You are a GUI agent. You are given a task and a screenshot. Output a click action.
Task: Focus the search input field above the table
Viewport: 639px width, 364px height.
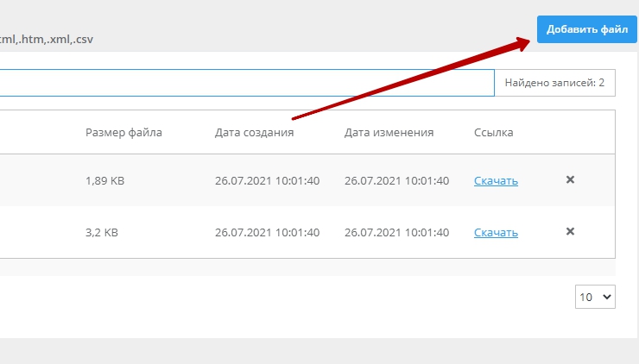click(x=242, y=84)
